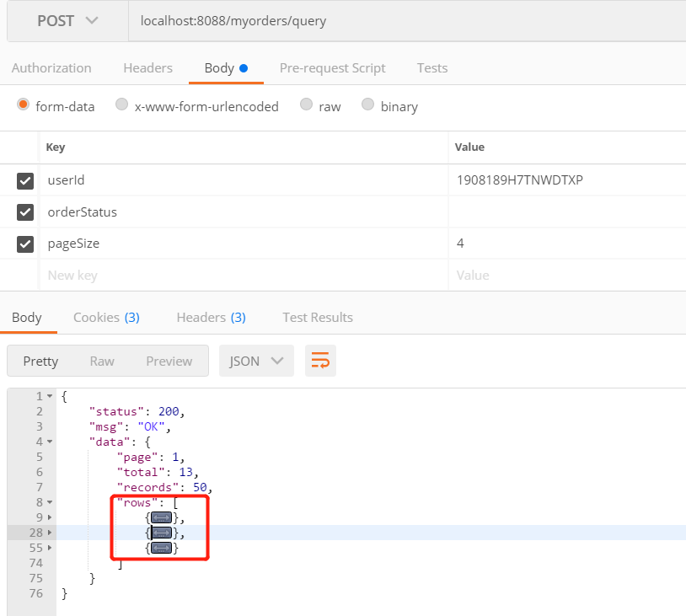The width and height of the screenshot is (686, 616).
Task: Click the "page" key in the response
Action: click(137, 458)
